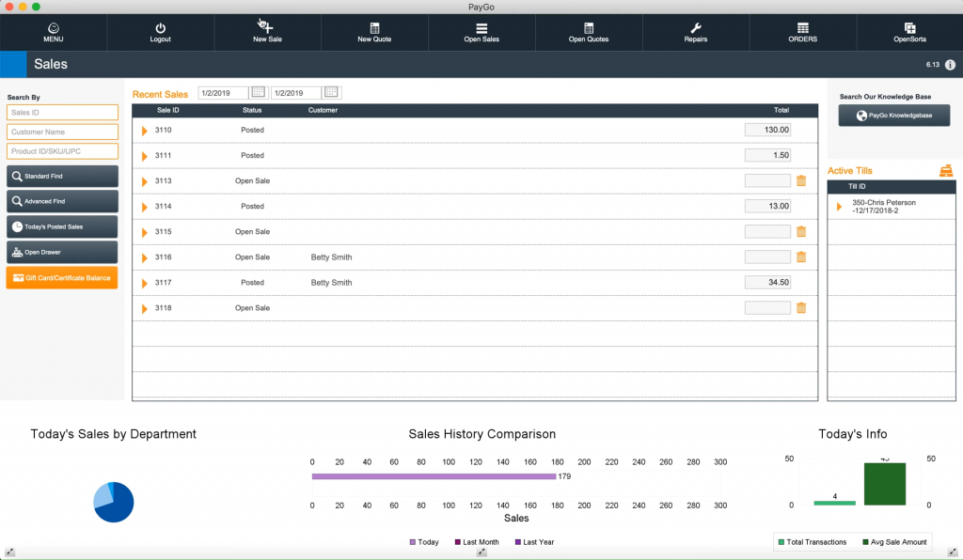
Task: Open New Quote from the toolbar
Action: click(x=374, y=31)
